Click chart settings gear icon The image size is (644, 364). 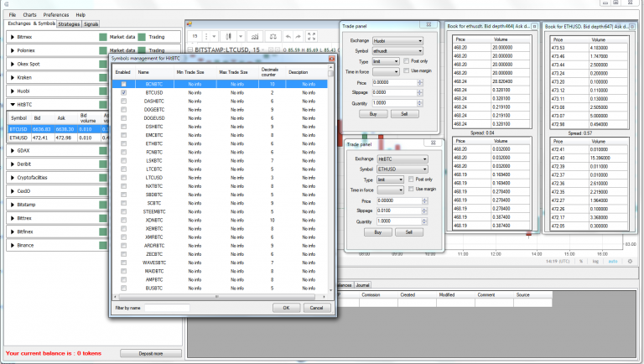630,262
